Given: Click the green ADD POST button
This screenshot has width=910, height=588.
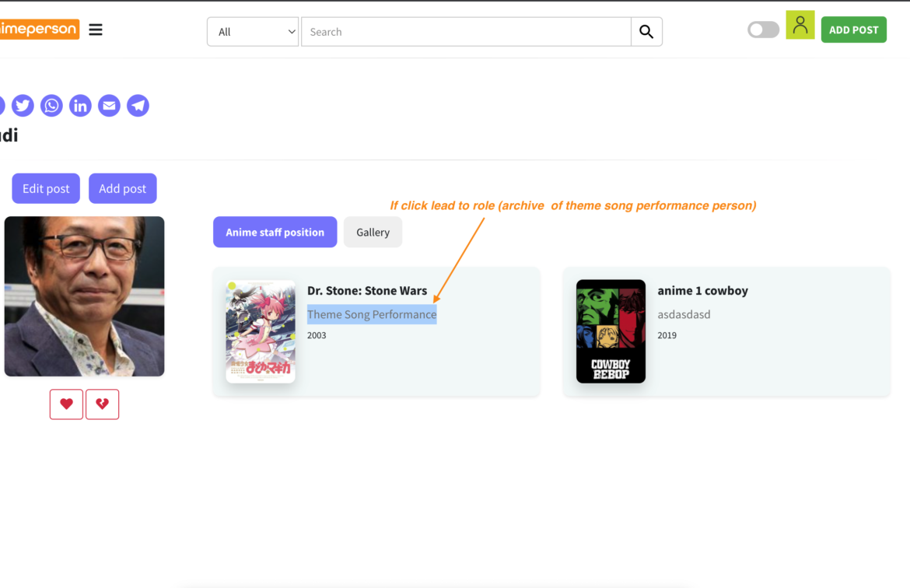Looking at the screenshot, I should coord(853,30).
